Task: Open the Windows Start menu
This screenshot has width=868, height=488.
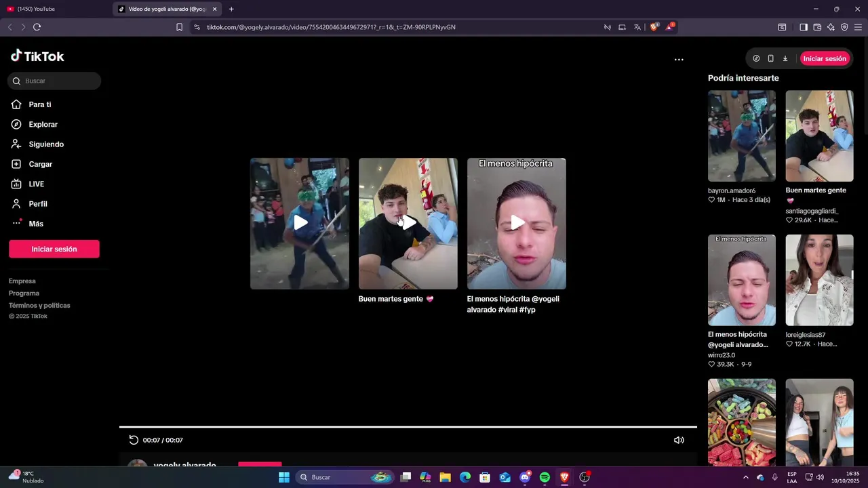Action: click(x=284, y=477)
